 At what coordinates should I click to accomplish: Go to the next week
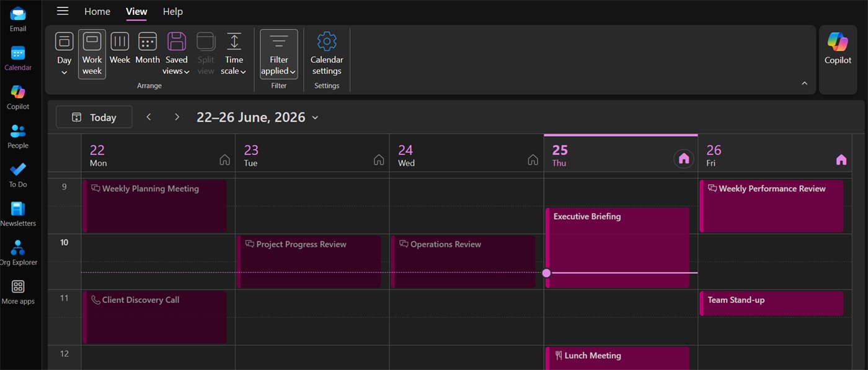(177, 117)
